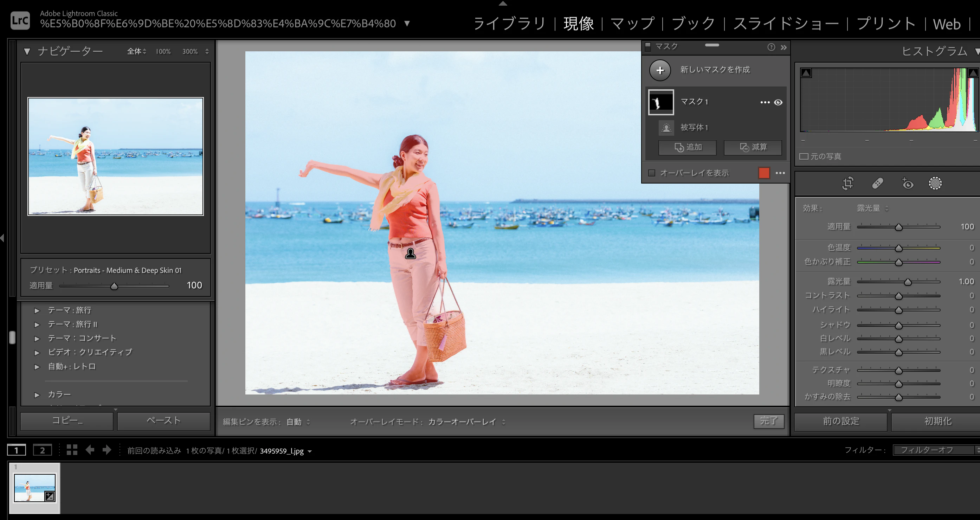Toggle マスク1 visibility eye icon

[778, 102]
